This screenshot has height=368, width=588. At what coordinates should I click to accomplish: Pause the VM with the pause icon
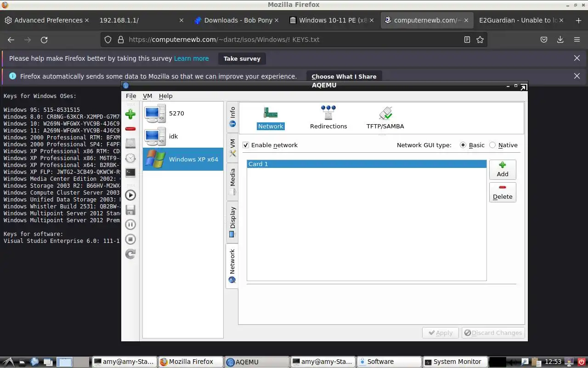[130, 224]
